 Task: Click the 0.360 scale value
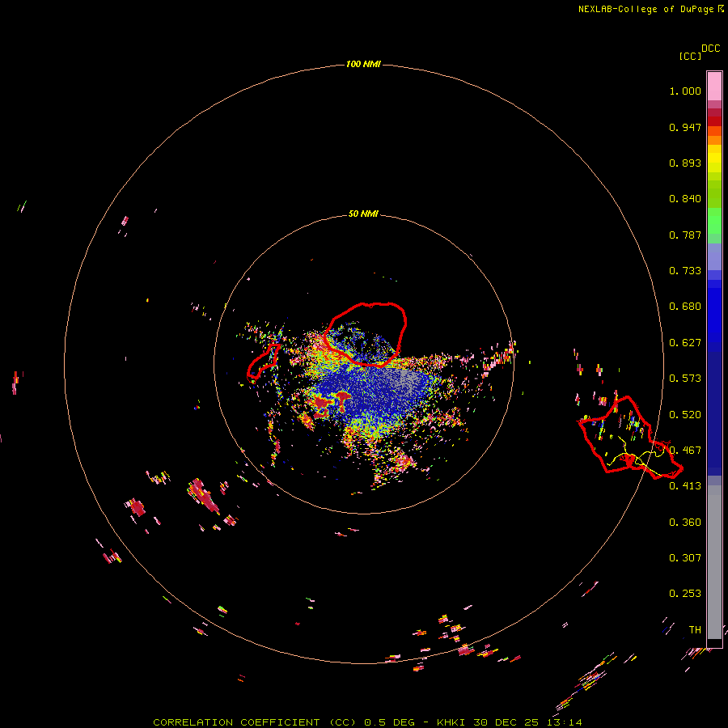(x=685, y=523)
